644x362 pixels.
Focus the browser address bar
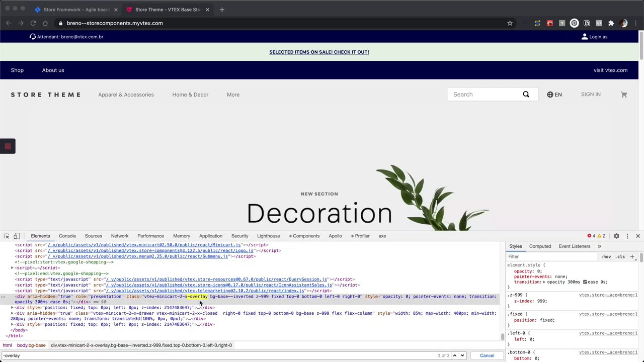[282, 23]
